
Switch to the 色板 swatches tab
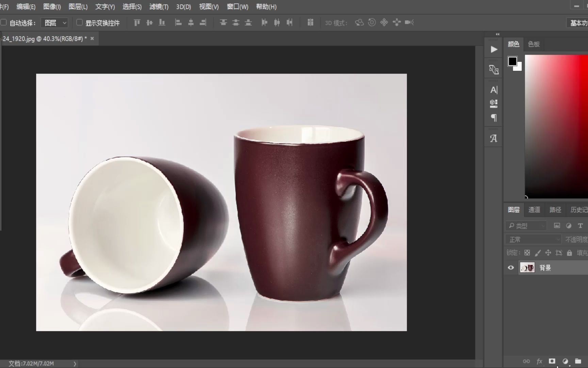pos(534,44)
